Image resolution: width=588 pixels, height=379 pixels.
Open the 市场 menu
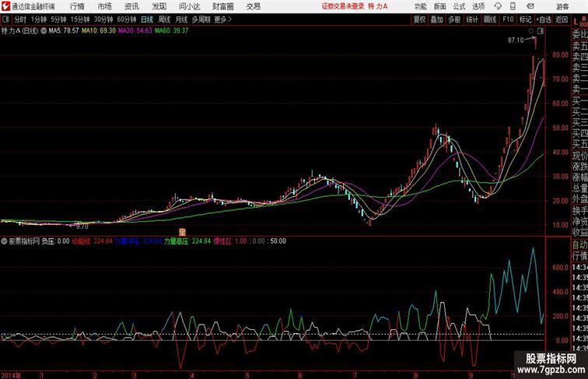tap(104, 6)
